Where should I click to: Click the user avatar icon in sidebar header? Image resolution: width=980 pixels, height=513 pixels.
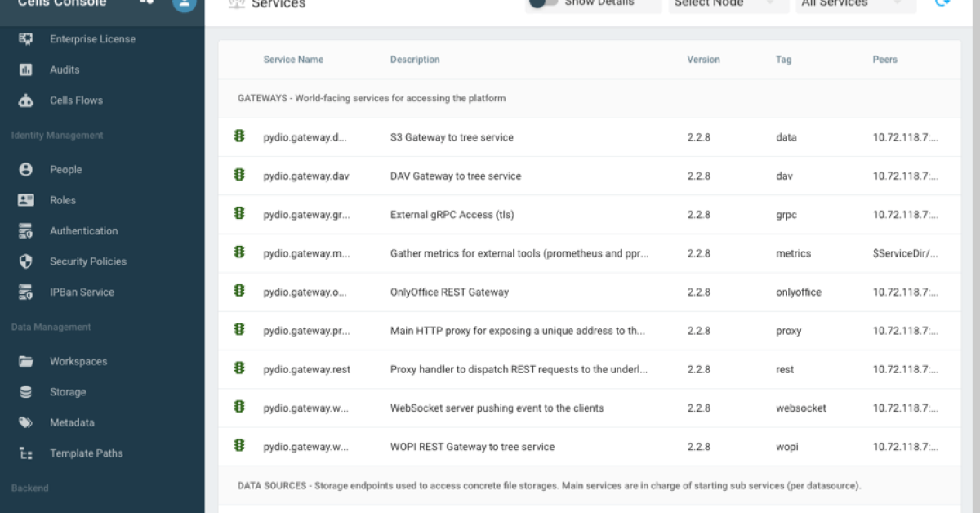tap(185, 3)
